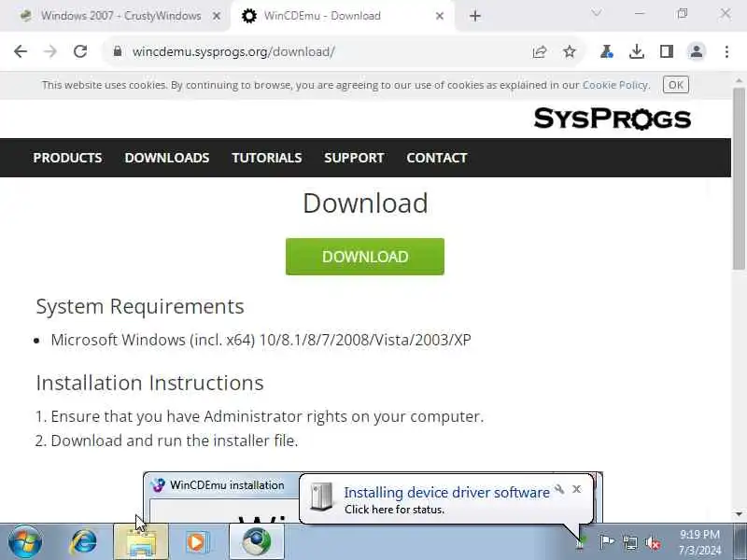Open the TUTORIALS menu
The width and height of the screenshot is (747, 560).
click(267, 158)
